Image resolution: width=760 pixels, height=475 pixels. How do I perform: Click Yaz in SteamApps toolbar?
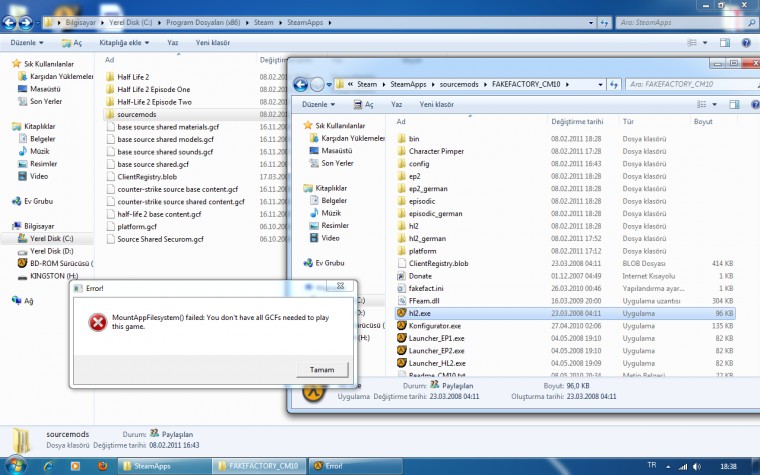click(173, 43)
